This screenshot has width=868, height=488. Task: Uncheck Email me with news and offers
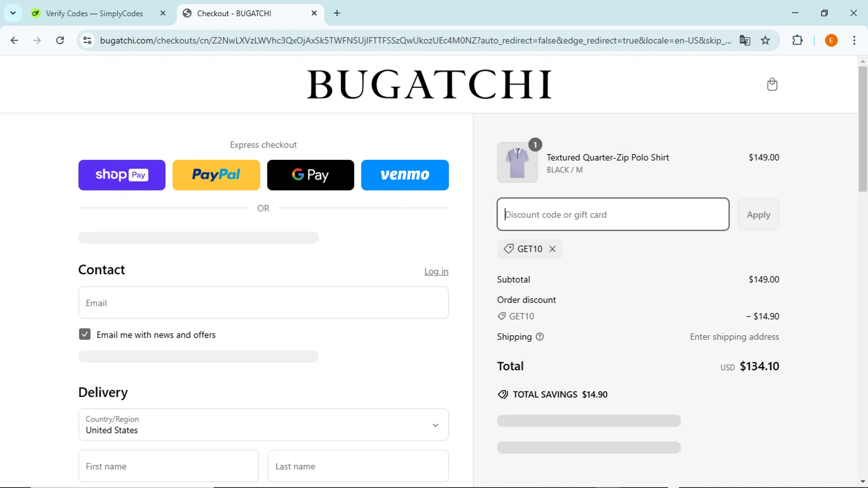(x=84, y=335)
